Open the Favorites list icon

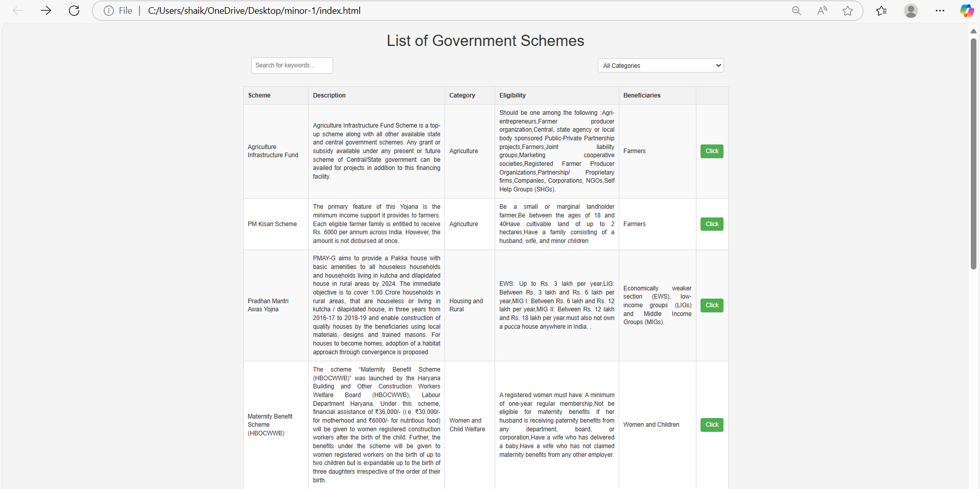coord(881,11)
